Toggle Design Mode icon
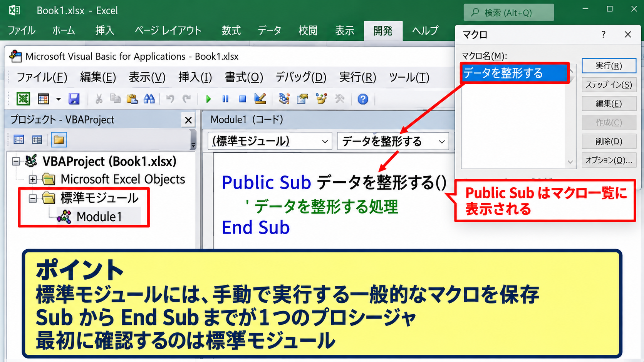 click(x=260, y=99)
